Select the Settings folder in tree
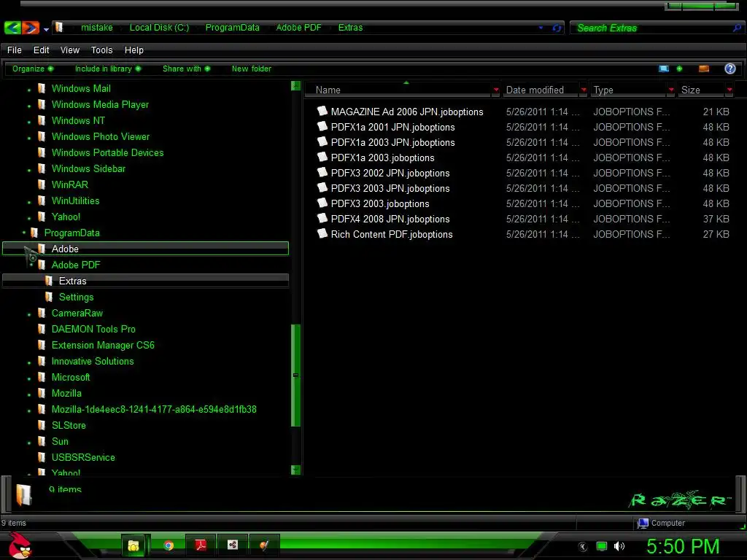This screenshot has width=747, height=560. click(x=76, y=297)
